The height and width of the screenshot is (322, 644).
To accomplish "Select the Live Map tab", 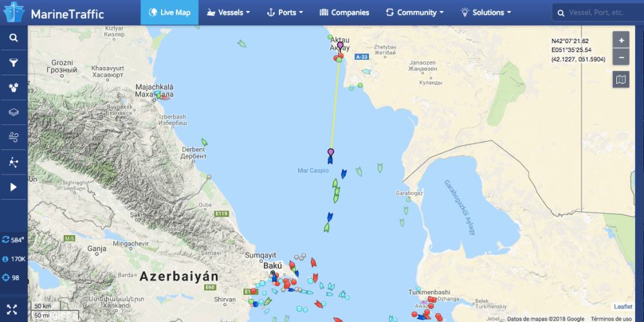I will (x=169, y=12).
